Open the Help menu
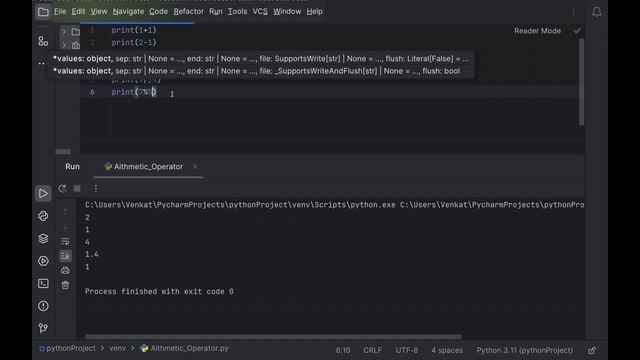 click(314, 11)
